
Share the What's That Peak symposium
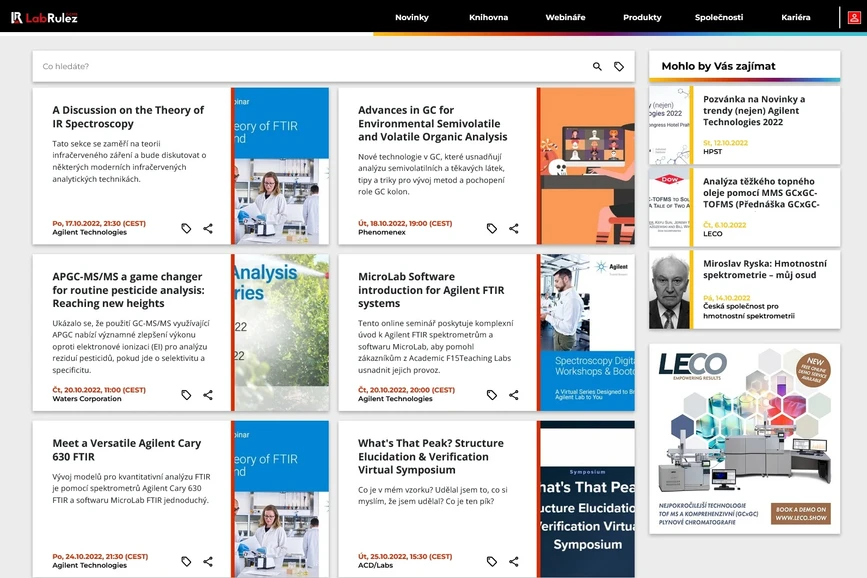pyautogui.click(x=514, y=561)
